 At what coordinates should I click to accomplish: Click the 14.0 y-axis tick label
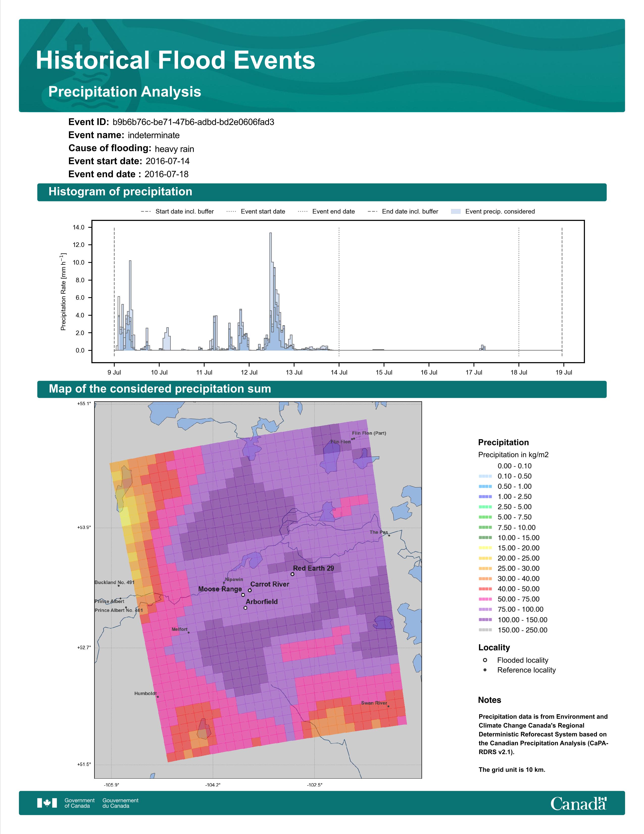tap(79, 228)
